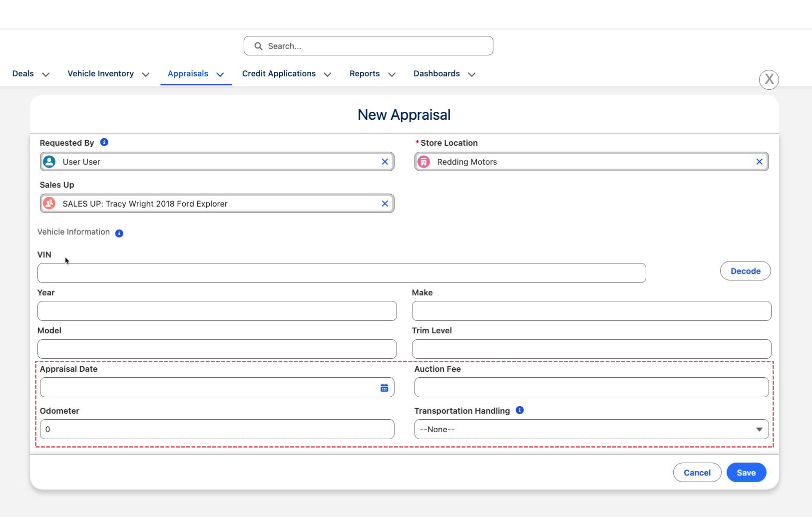The height and width of the screenshot is (517, 812).
Task: Click the Decode button
Action: pos(746,271)
